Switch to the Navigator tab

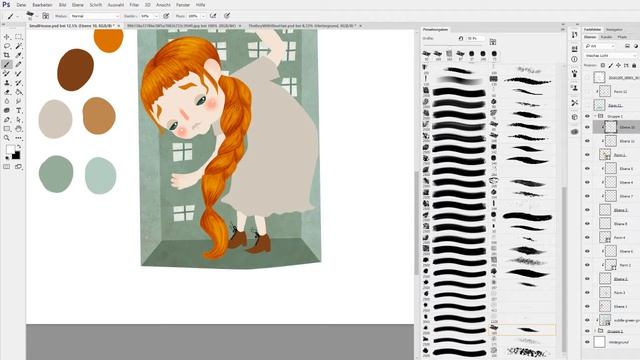[x=614, y=29]
